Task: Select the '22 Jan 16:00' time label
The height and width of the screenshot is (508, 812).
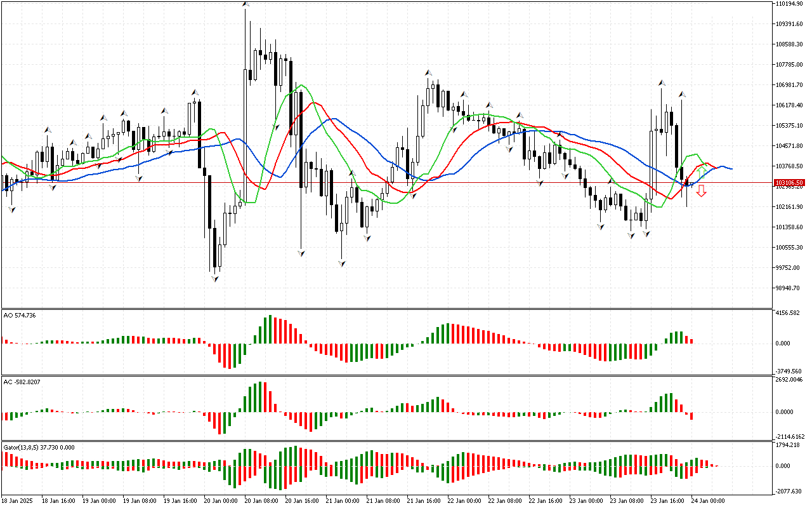Action: (x=546, y=501)
